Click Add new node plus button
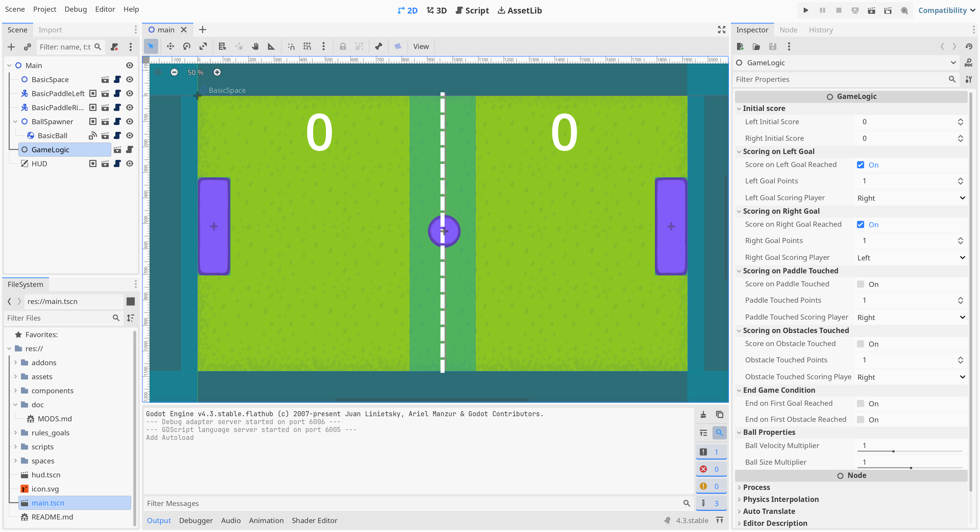Viewport: 980px width, 532px height. click(11, 47)
